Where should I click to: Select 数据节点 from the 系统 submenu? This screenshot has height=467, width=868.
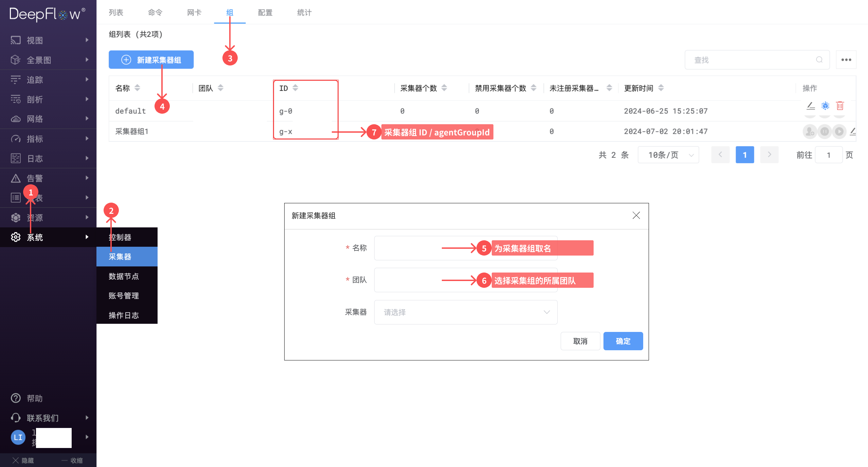[124, 276]
